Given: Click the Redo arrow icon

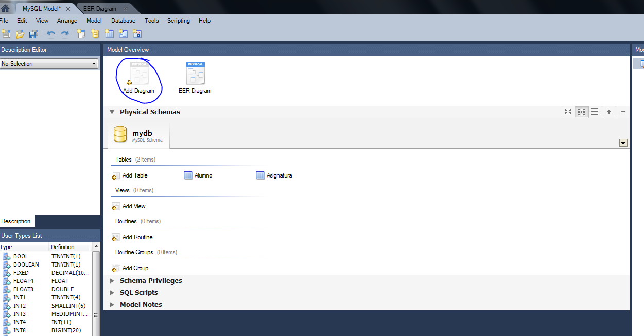Looking at the screenshot, I should tap(65, 33).
